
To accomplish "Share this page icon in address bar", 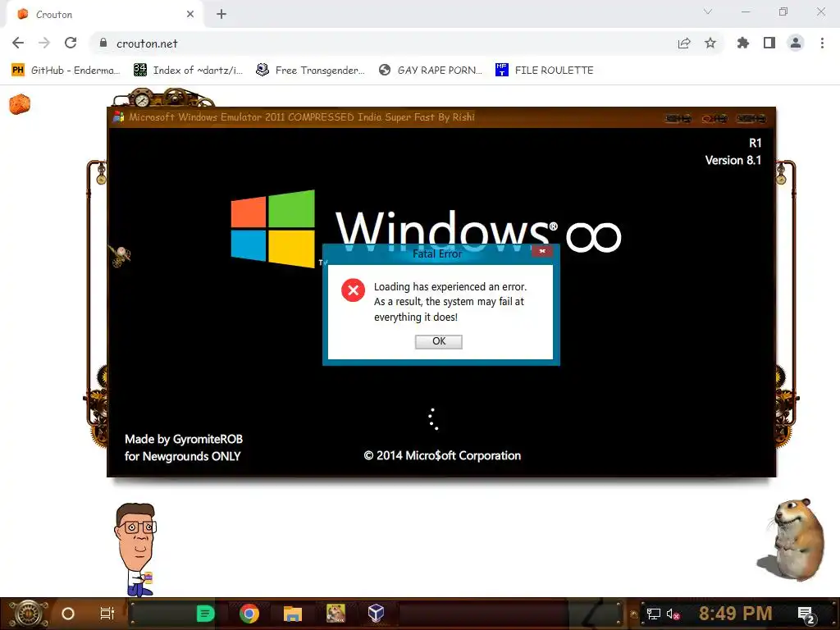I will pos(684,43).
